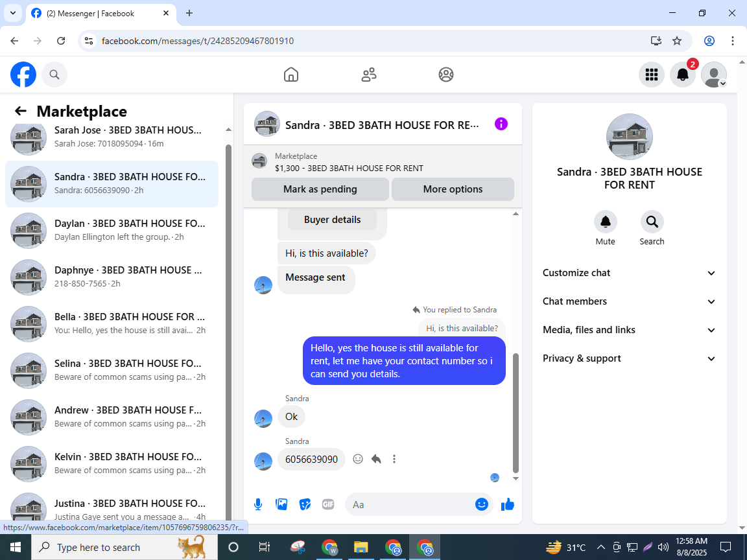View site information icon in address bar
747x560 pixels.
tap(89, 41)
